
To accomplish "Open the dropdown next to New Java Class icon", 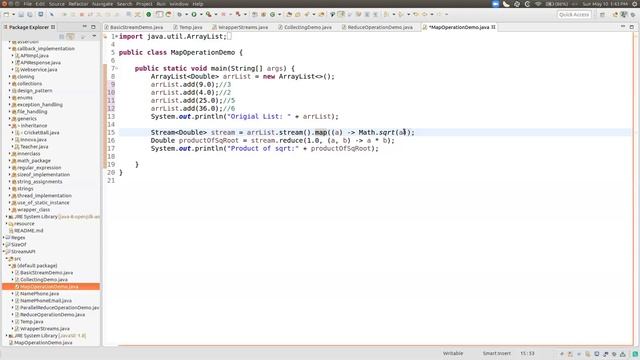I will 280,14.
